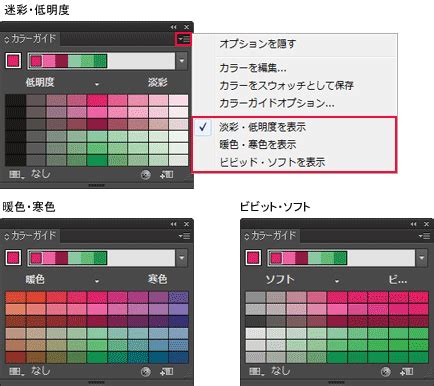
Task: Click the pink base color swatch in the ソフト panel
Action: click(253, 258)
